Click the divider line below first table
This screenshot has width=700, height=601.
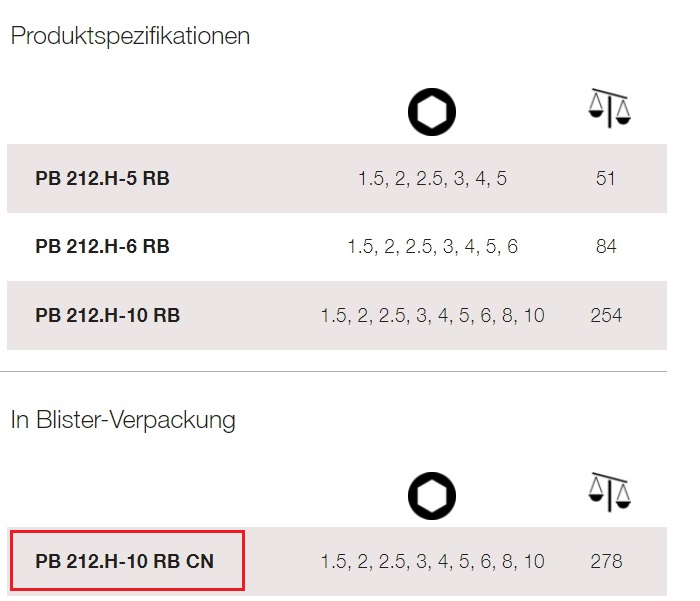333,371
